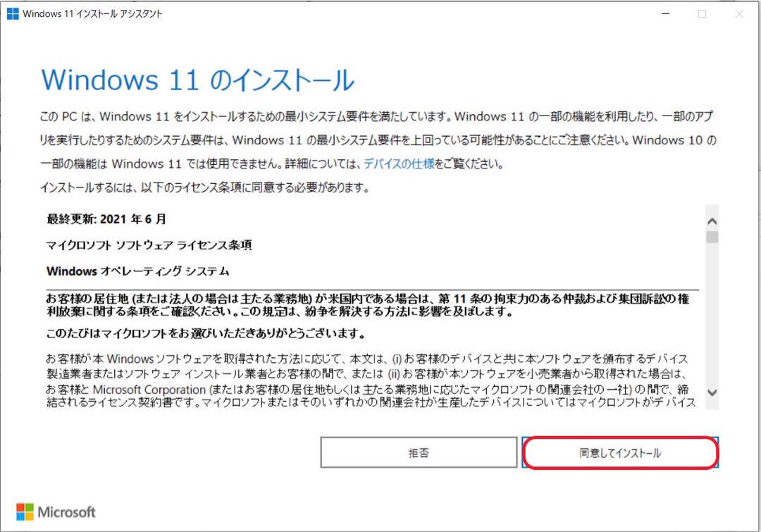Click the 同意してインストール button
The image size is (761, 532).
(x=620, y=453)
